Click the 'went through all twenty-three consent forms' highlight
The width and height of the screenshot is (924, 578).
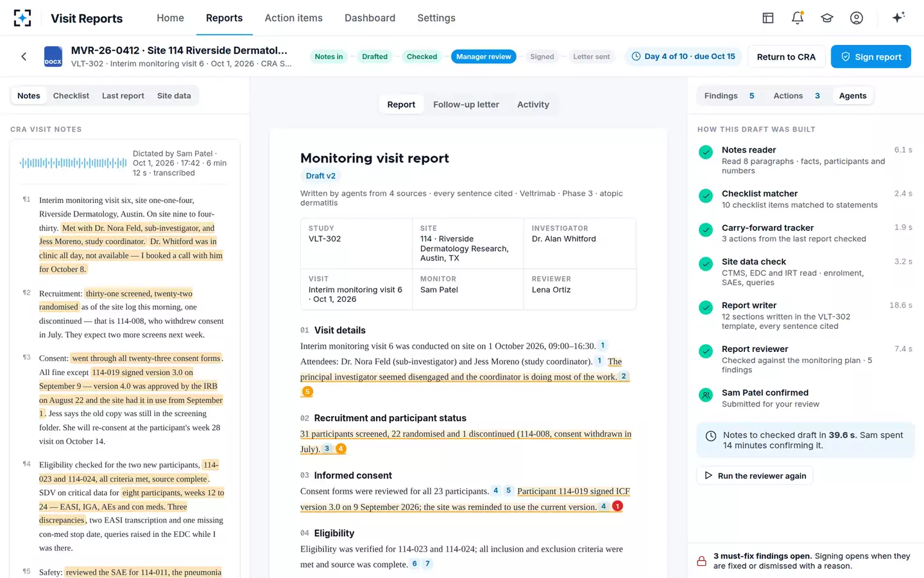pyautogui.click(x=146, y=358)
